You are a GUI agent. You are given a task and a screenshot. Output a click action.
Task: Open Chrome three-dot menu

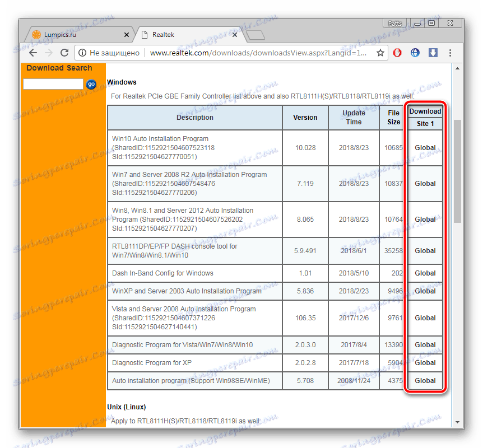point(450,53)
